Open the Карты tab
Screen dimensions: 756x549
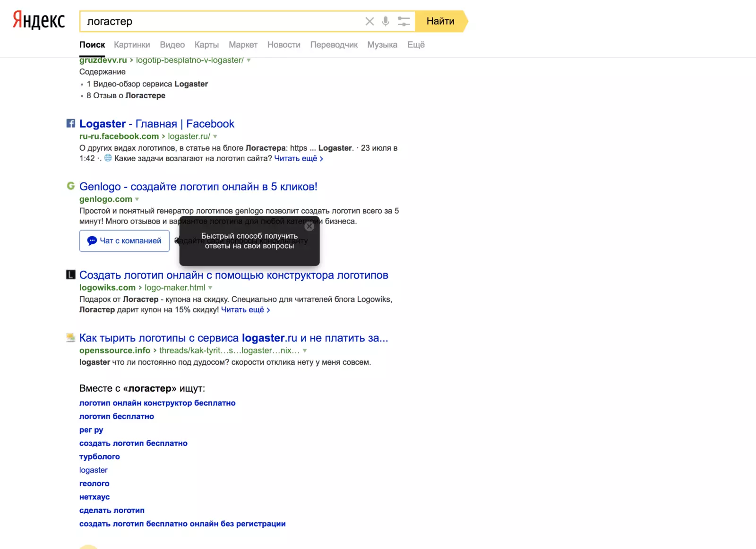206,45
